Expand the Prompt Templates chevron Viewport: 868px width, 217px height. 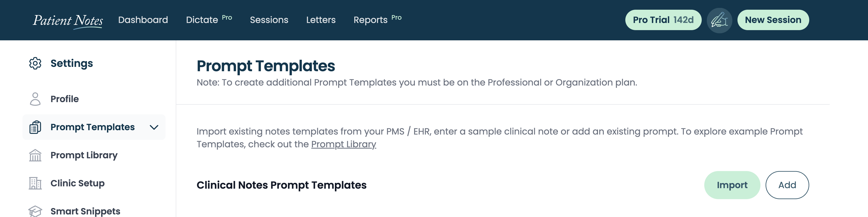154,127
